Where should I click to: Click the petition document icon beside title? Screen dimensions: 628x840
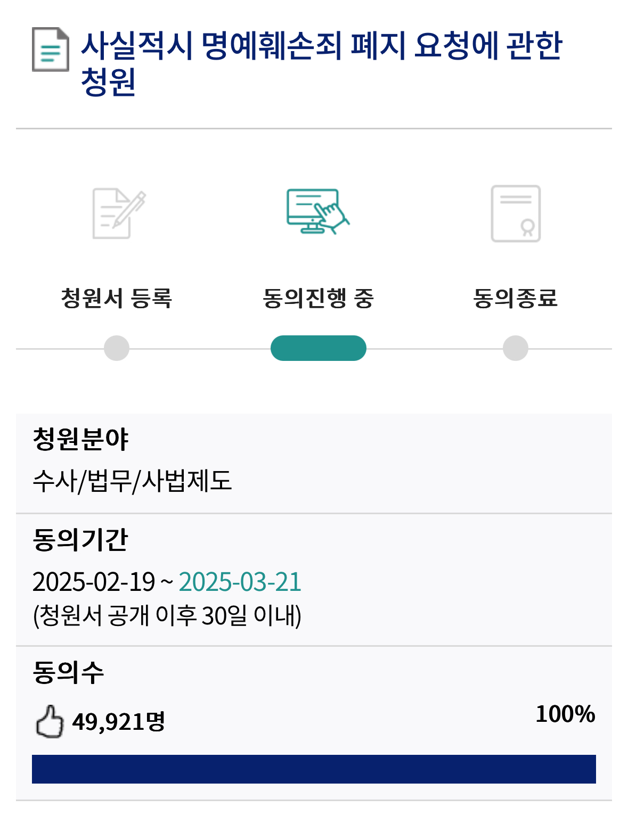(x=51, y=50)
